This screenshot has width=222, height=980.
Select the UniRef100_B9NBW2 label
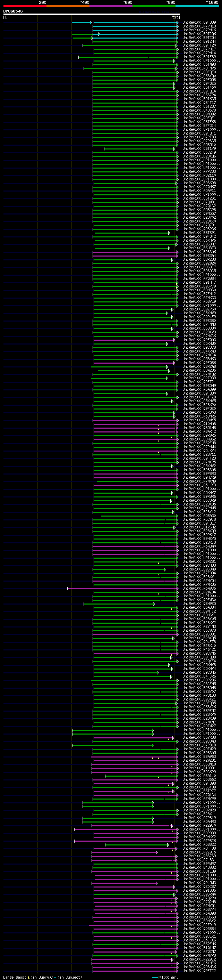pyautogui.click(x=199, y=114)
